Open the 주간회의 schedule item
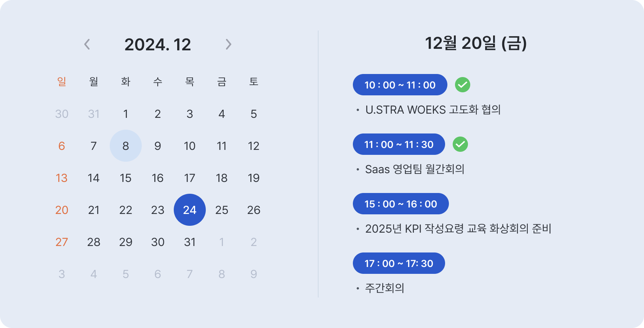Image resolution: width=644 pixels, height=328 pixels. (384, 288)
